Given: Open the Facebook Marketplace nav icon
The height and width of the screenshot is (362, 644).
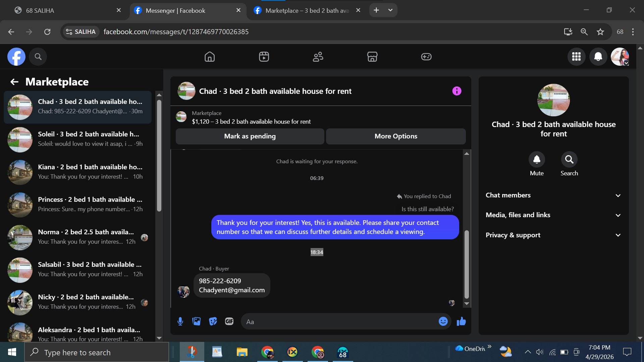Looking at the screenshot, I should coord(372,57).
